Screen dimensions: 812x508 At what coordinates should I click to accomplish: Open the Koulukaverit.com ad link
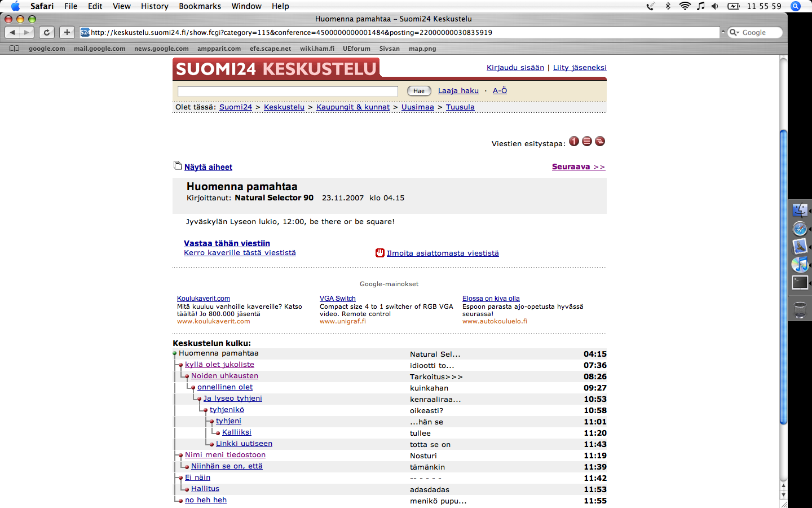204,299
